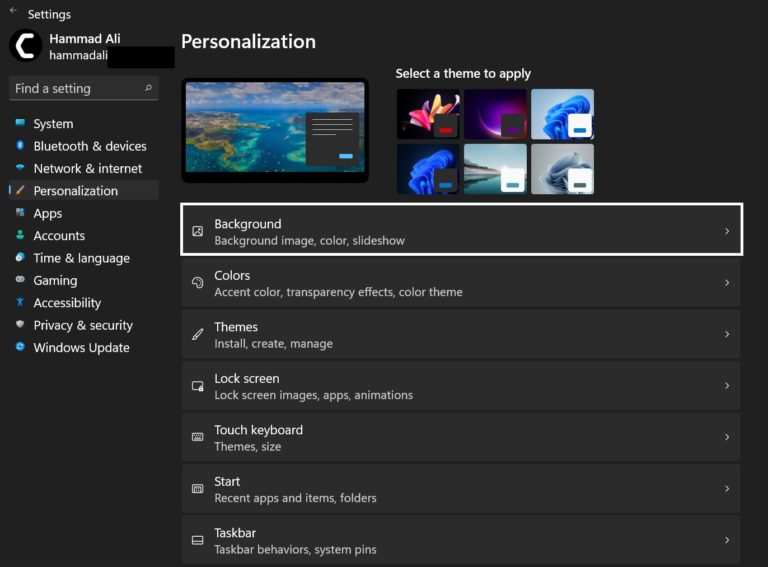This screenshot has height=567, width=768.
Task: Open Accounts in the sidebar
Action: point(59,235)
